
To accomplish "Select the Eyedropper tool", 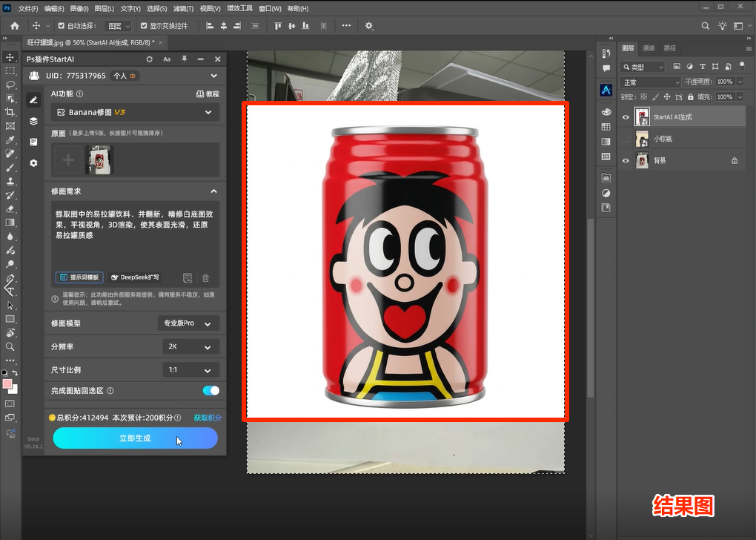I will click(10, 140).
